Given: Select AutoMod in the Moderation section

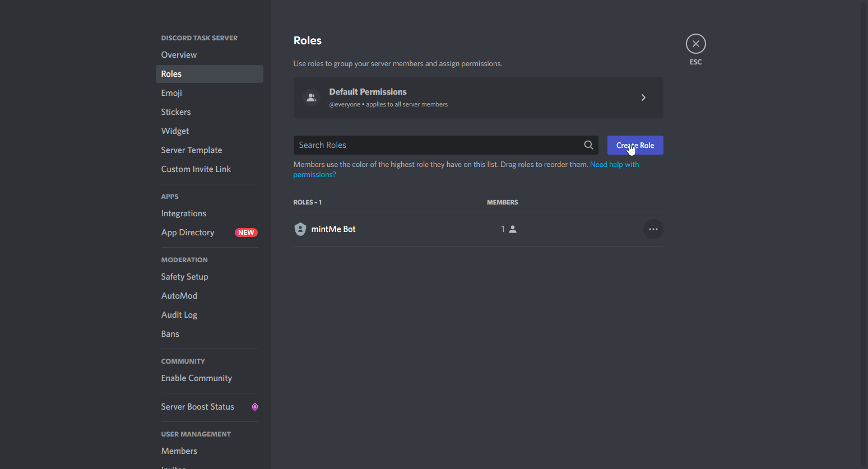Looking at the screenshot, I should point(179,296).
